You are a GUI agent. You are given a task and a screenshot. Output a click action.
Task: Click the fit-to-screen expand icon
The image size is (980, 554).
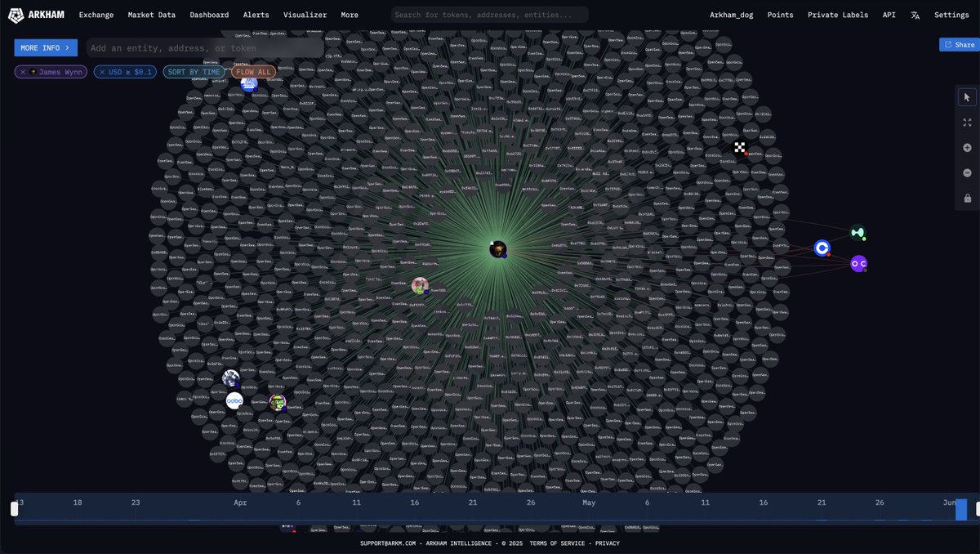click(x=967, y=123)
